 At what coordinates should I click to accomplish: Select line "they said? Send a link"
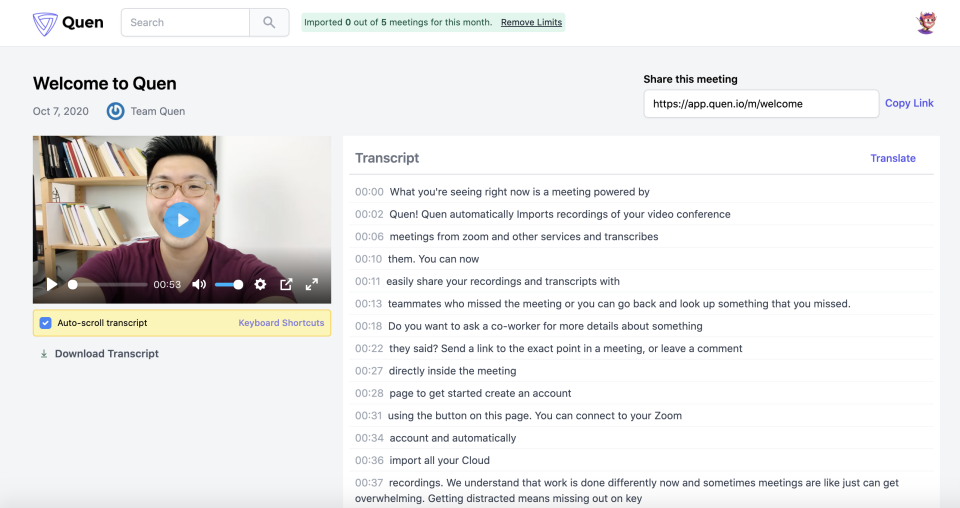click(566, 349)
